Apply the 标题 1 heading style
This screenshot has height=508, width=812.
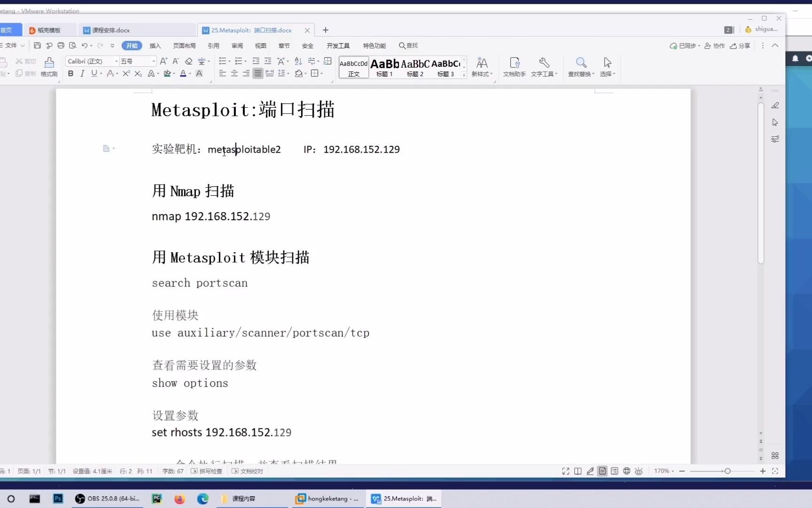coord(384,67)
